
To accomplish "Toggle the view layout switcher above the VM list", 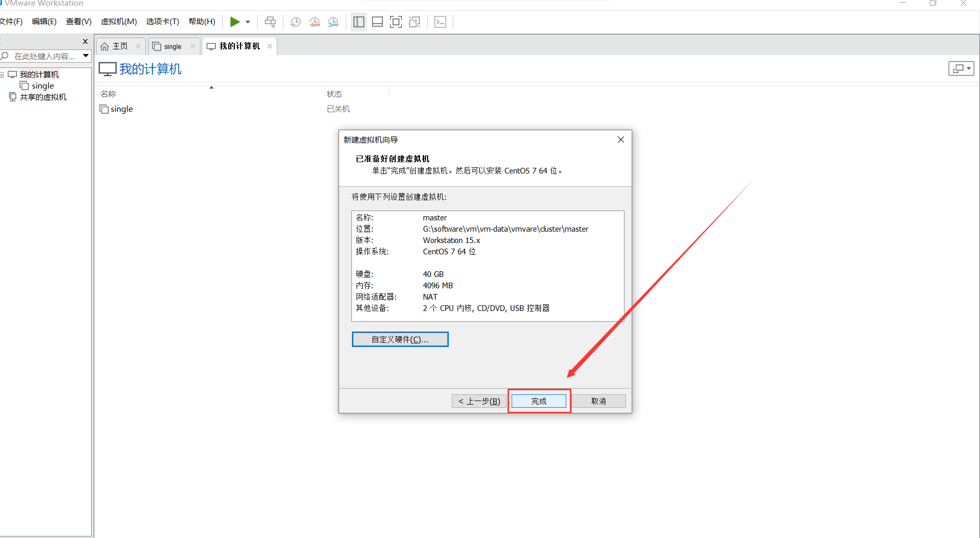I will coord(958,68).
